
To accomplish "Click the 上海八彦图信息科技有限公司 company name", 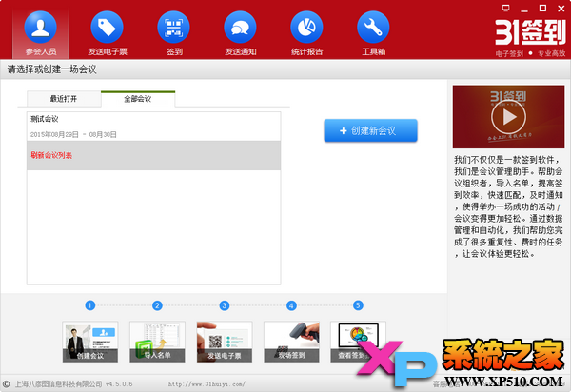I will 59,384.
